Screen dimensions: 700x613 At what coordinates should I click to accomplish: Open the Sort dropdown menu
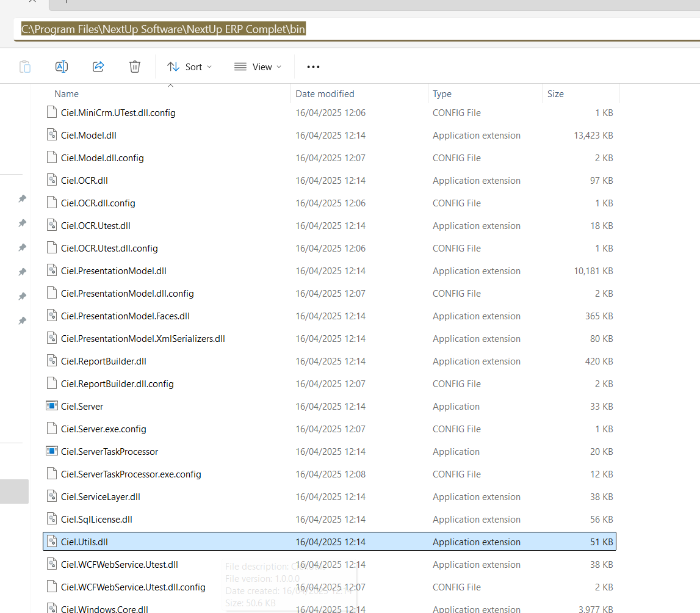190,67
